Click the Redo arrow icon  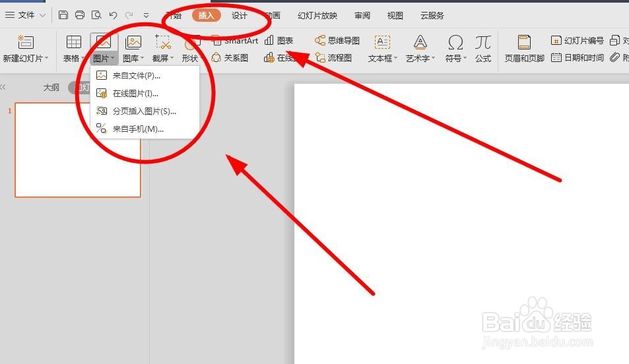click(129, 15)
